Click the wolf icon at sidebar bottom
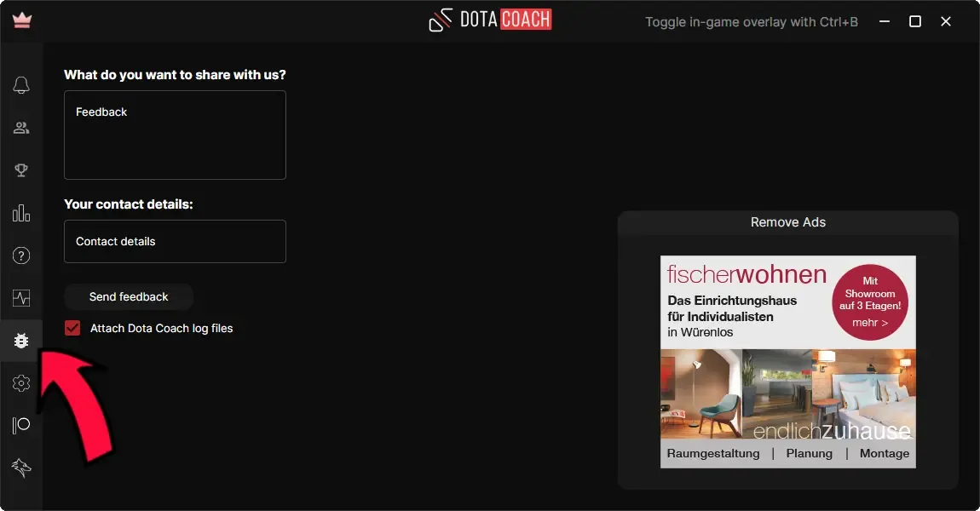Image resolution: width=980 pixels, height=511 pixels. [21, 467]
